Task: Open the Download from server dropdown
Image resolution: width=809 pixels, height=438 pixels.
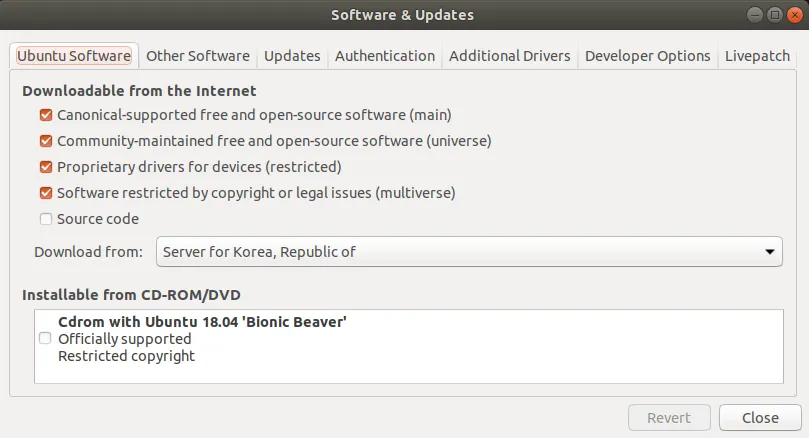Action: [468, 252]
